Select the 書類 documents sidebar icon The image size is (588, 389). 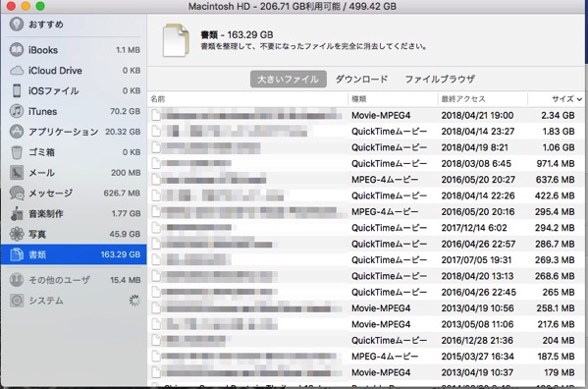(x=17, y=254)
